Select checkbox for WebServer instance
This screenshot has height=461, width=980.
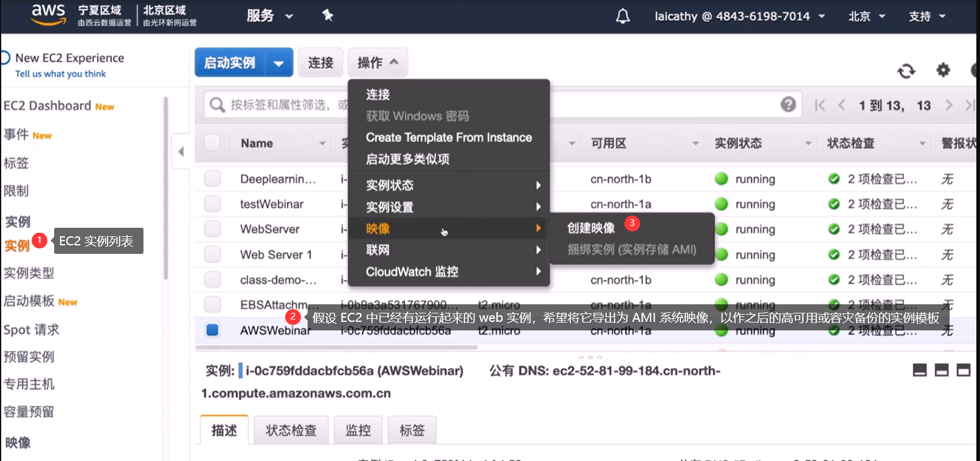coord(212,229)
